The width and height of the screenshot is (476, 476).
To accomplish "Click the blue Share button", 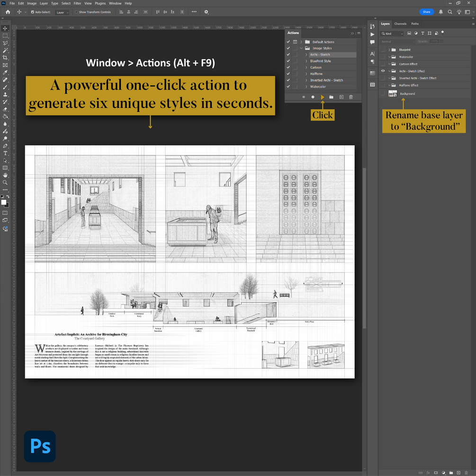I will (427, 12).
